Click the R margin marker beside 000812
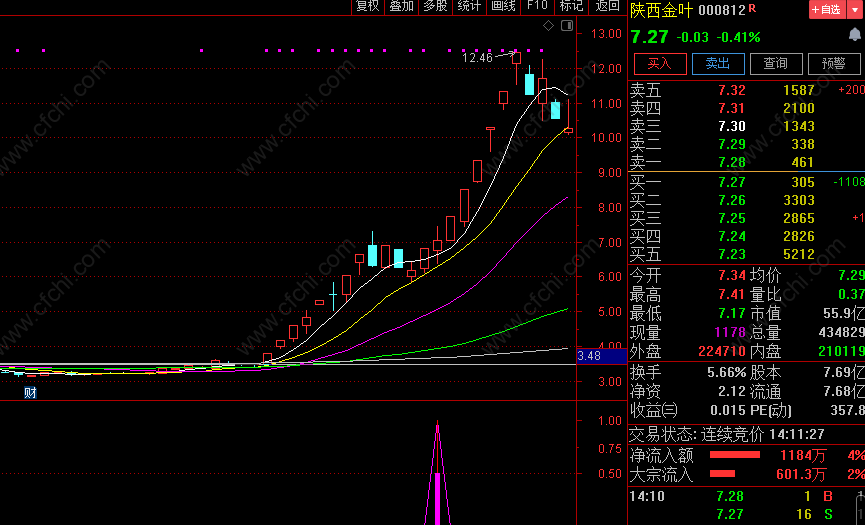Image resolution: width=865 pixels, height=525 pixels. point(752,9)
